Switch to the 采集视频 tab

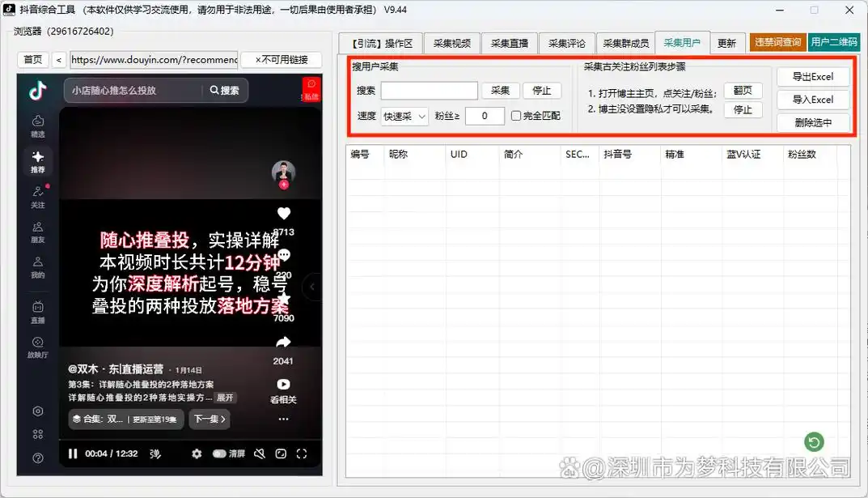coord(452,44)
